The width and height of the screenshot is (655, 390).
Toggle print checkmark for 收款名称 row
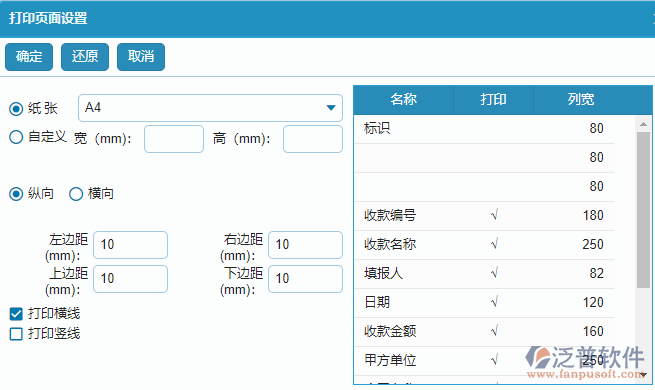(x=494, y=244)
